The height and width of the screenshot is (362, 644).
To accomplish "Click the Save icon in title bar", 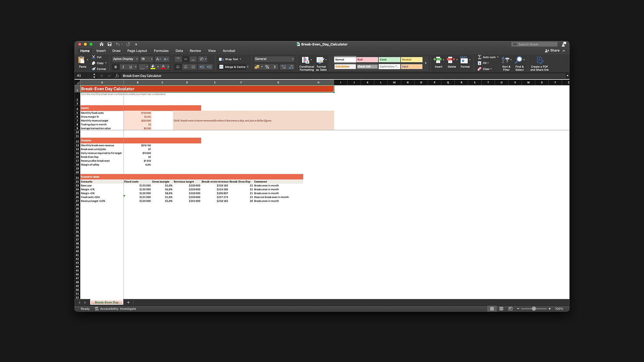I will [109, 44].
